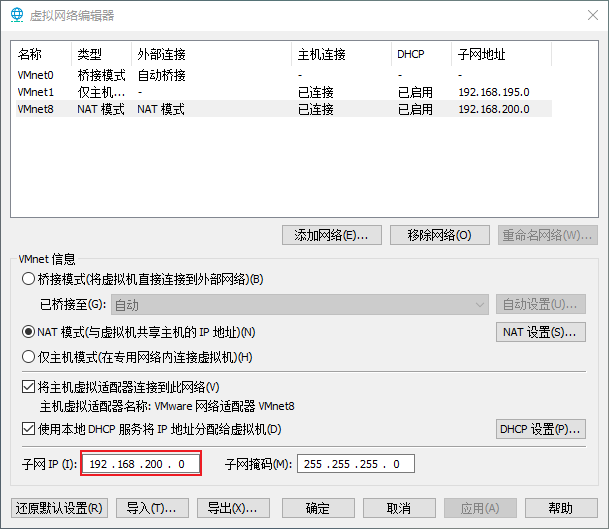Click the DHCP column header
This screenshot has height=529, width=609.
point(421,54)
